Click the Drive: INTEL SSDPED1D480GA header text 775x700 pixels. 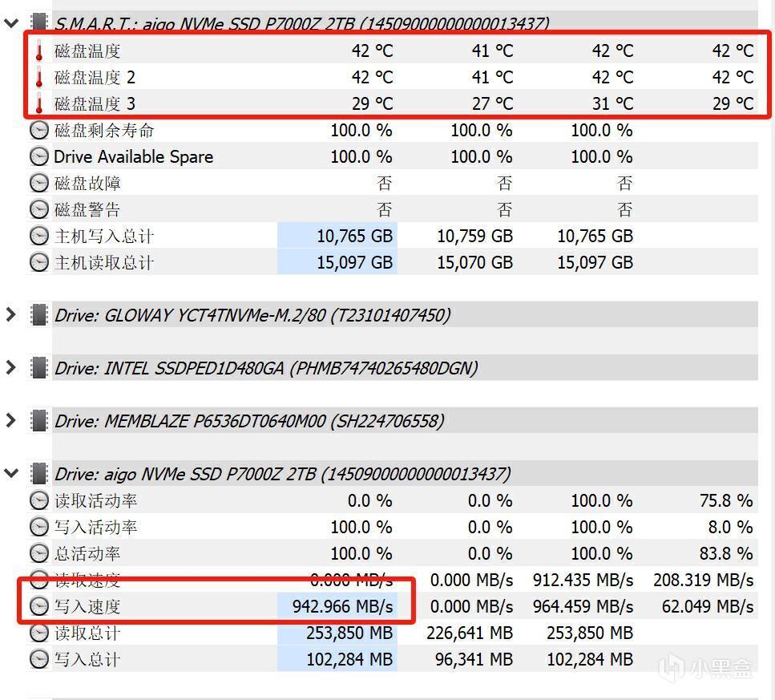click(266, 368)
